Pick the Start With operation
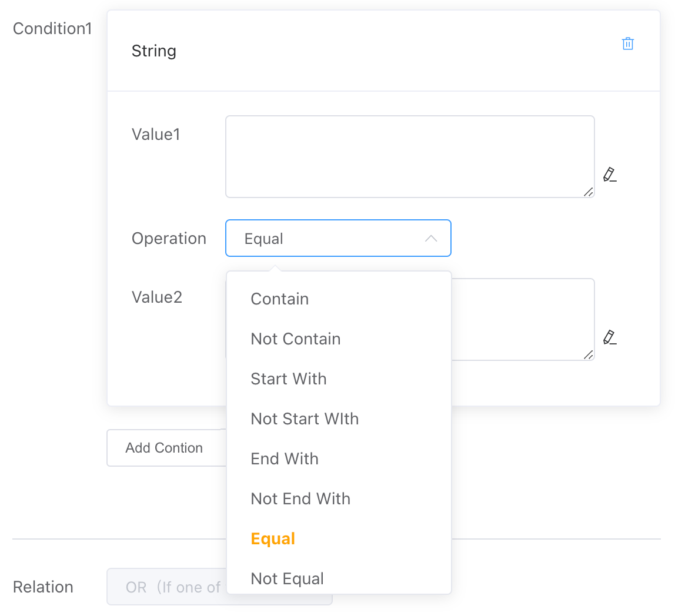The width and height of the screenshot is (675, 616). (x=288, y=379)
